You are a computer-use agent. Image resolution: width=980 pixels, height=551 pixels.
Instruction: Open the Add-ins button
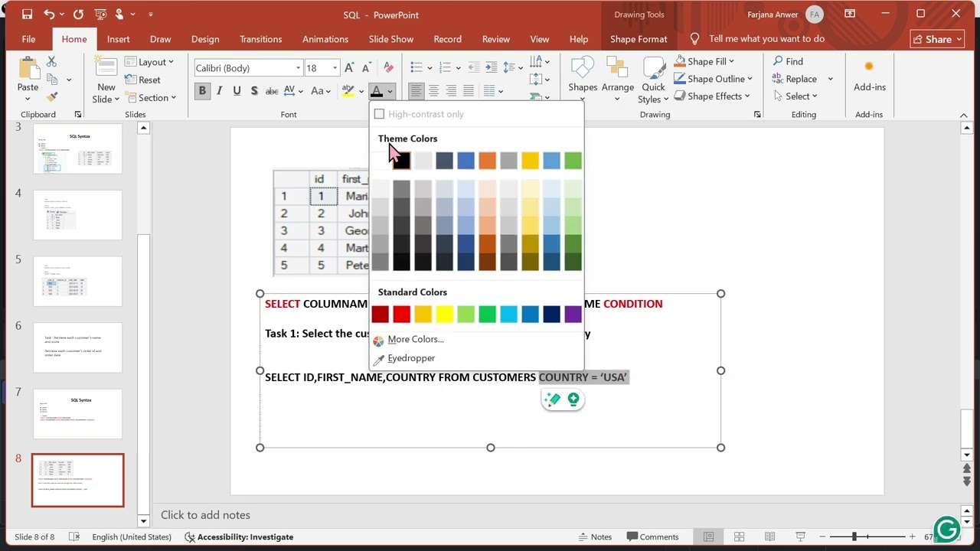(870, 77)
